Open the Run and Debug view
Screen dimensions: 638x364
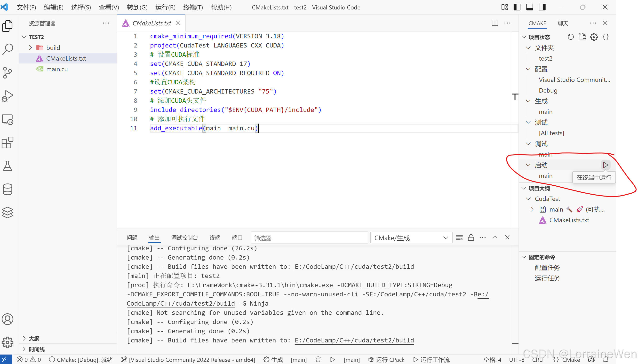click(x=8, y=96)
